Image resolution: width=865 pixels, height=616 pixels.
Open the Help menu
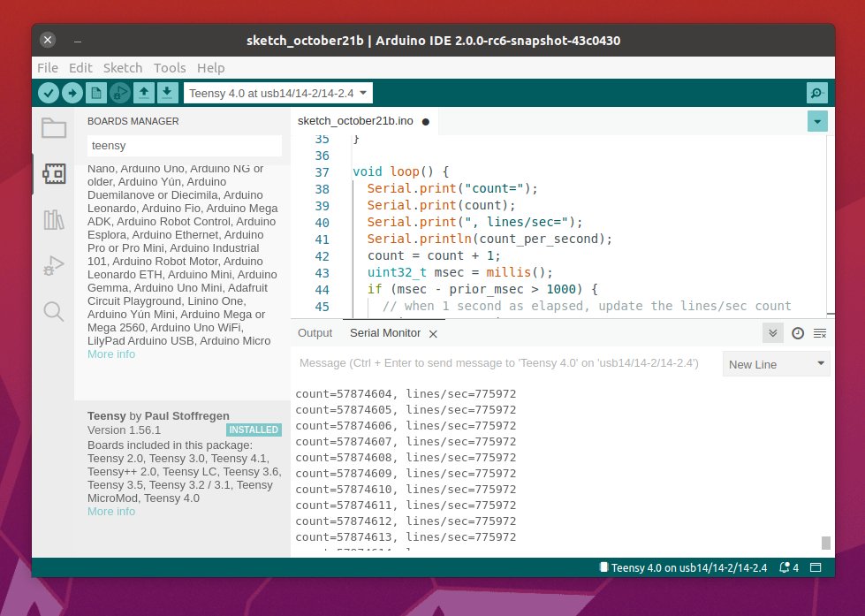211,68
